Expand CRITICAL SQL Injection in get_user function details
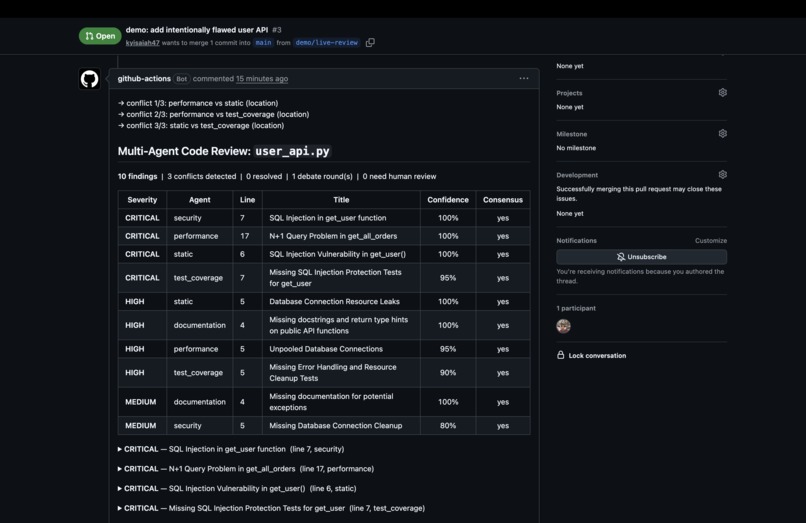The height and width of the screenshot is (523, 806). [x=231, y=449]
